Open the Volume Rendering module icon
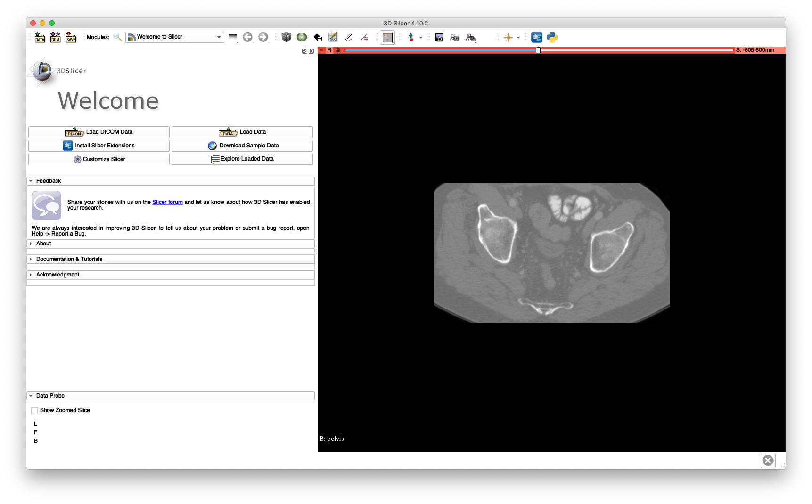The height and width of the screenshot is (504, 812). click(302, 37)
